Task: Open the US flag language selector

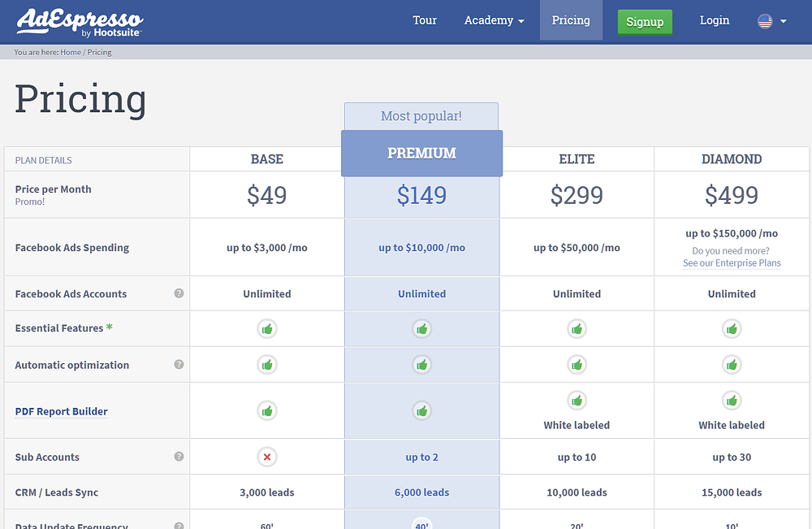Action: point(771,21)
